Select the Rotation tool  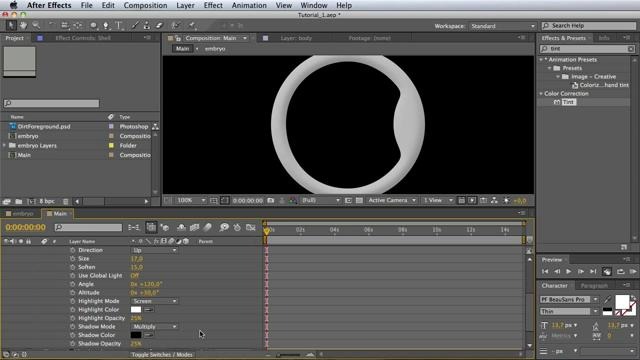coord(51,25)
